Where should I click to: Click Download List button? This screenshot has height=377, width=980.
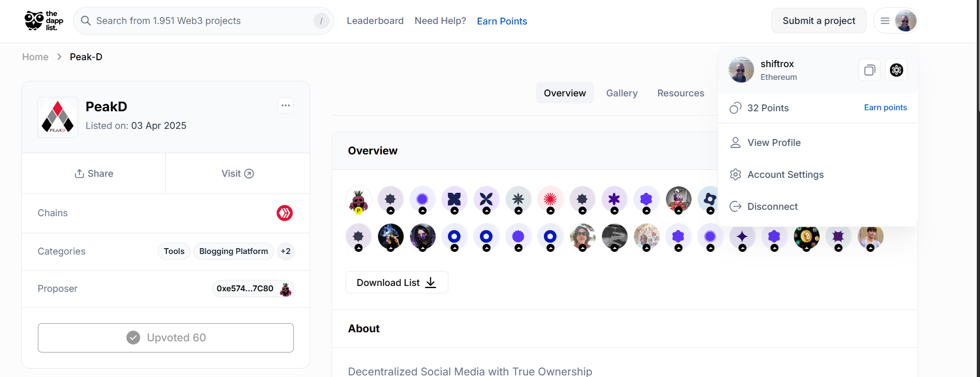coord(397,282)
